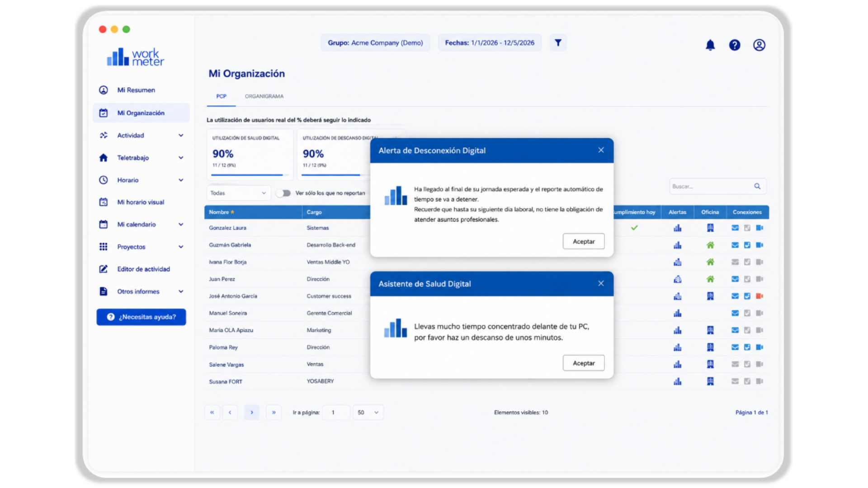This screenshot has height=488, width=868.
Task: Click the search magnifier icon
Action: click(757, 186)
